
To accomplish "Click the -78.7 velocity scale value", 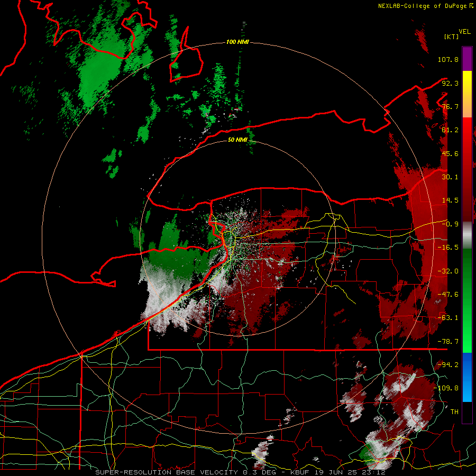I will click(x=448, y=342).
